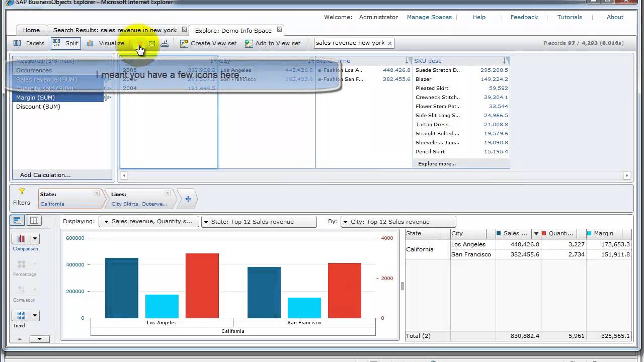Image resolution: width=644 pixels, height=362 pixels.
Task: Click San Francisco row in table
Action: 541,254
